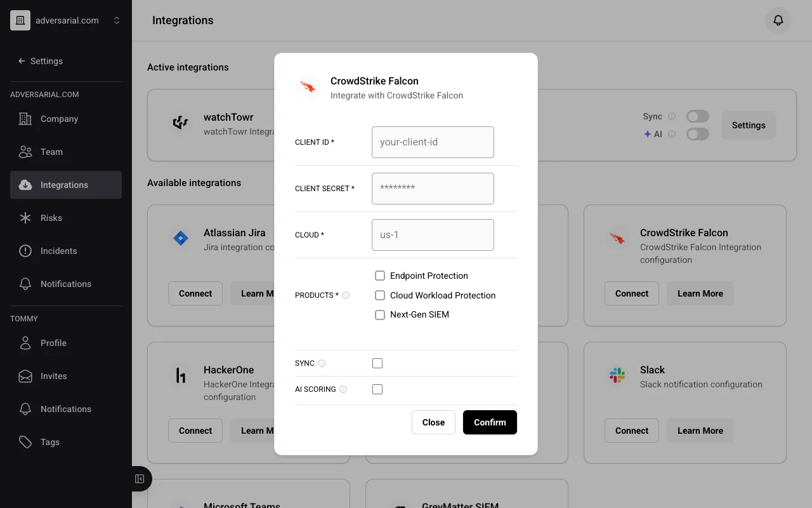This screenshot has height=508, width=812.
Task: Click the adversarial.com building logo icon
Action: point(20,20)
